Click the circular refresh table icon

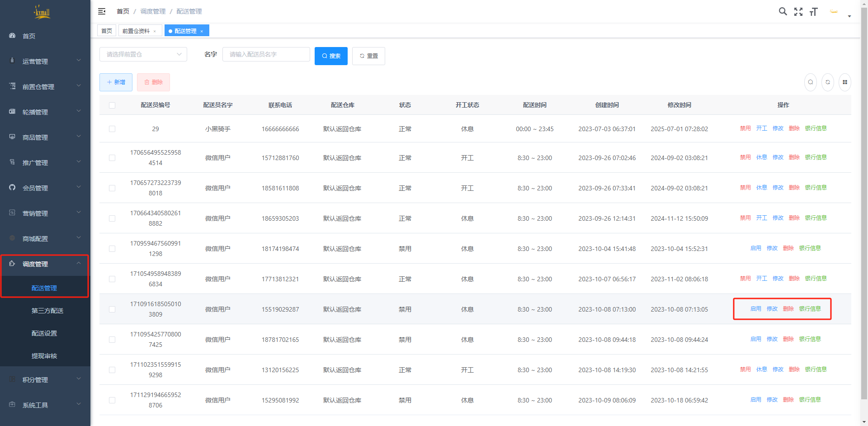[x=828, y=82]
